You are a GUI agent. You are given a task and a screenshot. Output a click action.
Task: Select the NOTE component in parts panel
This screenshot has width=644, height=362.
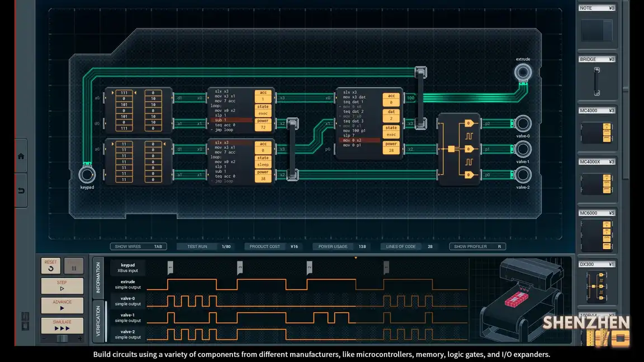point(597,25)
